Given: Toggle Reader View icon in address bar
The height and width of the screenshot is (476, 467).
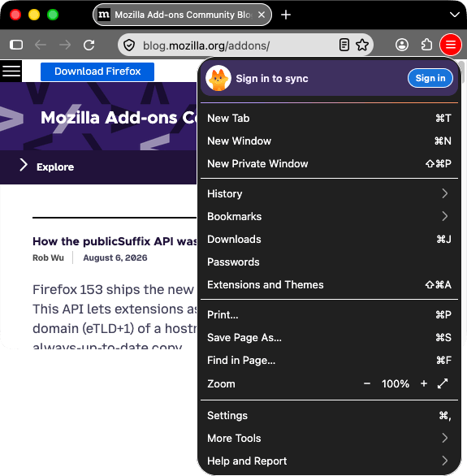Looking at the screenshot, I should [x=344, y=45].
